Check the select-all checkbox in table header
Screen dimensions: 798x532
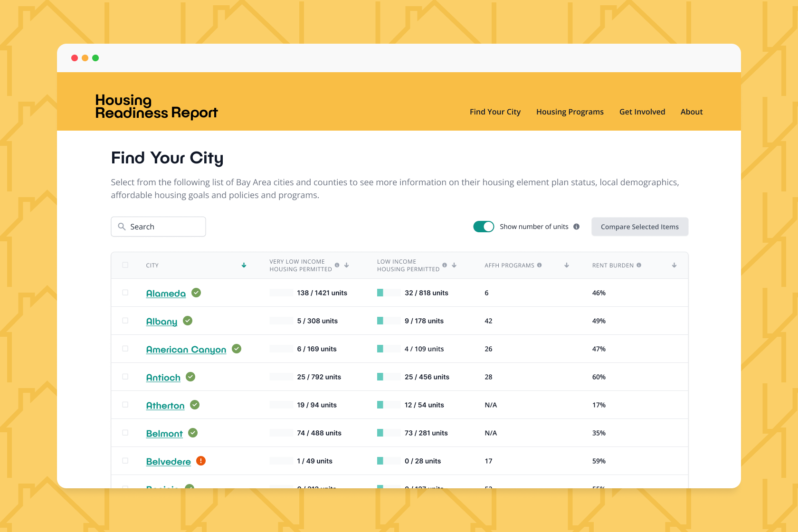click(x=125, y=265)
